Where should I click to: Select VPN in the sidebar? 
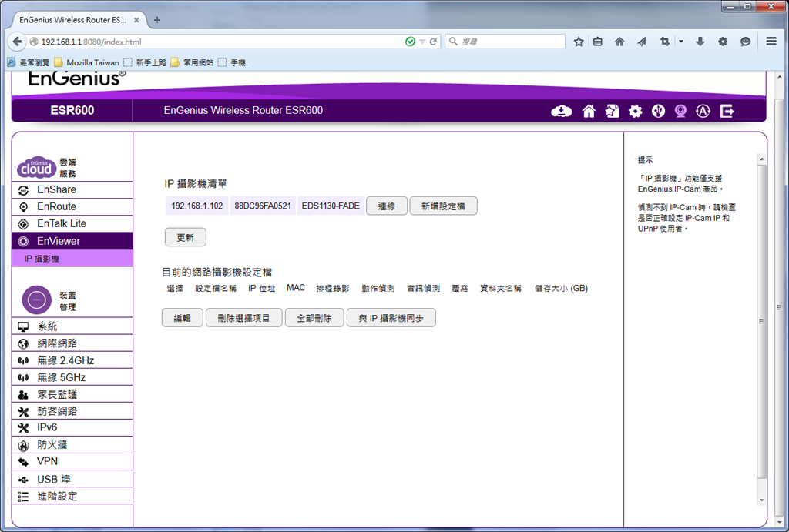click(x=72, y=462)
